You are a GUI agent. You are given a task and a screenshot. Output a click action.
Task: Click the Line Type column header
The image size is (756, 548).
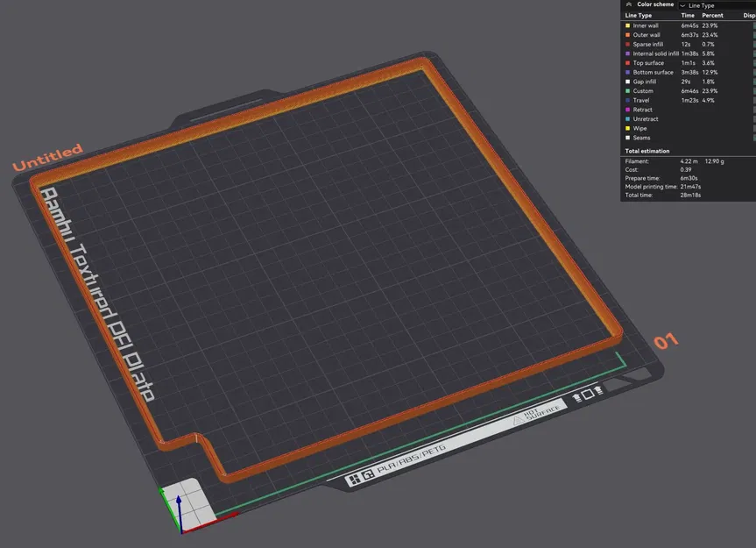coord(639,16)
